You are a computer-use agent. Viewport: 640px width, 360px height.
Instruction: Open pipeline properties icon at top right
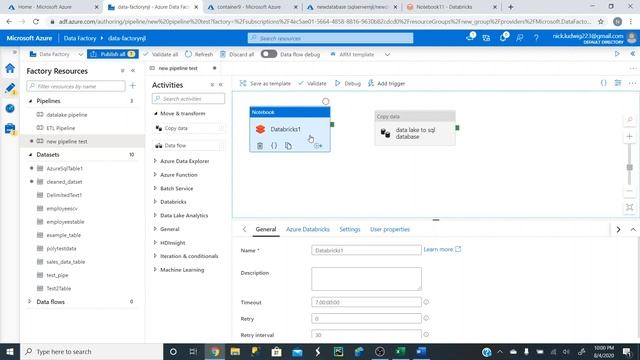[618, 83]
